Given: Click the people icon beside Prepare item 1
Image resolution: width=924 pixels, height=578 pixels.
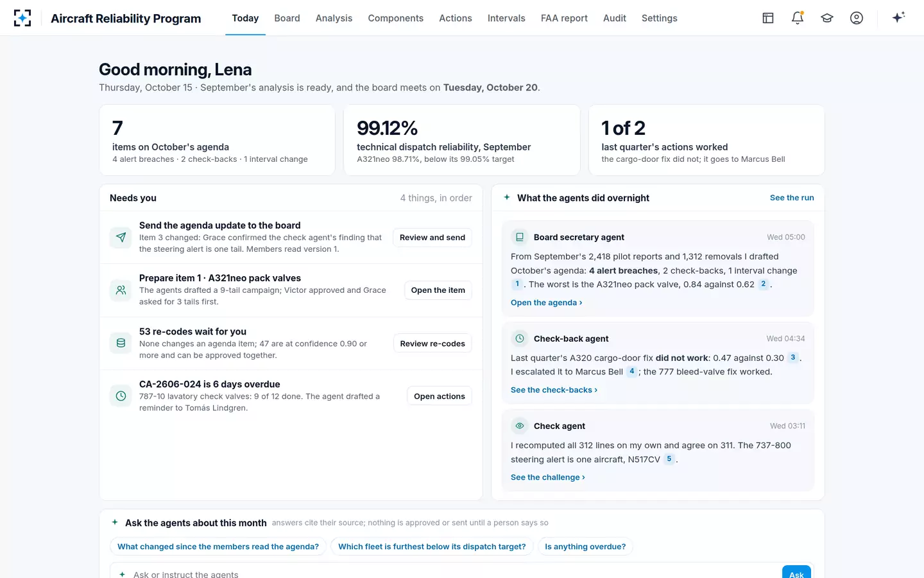Looking at the screenshot, I should (121, 290).
